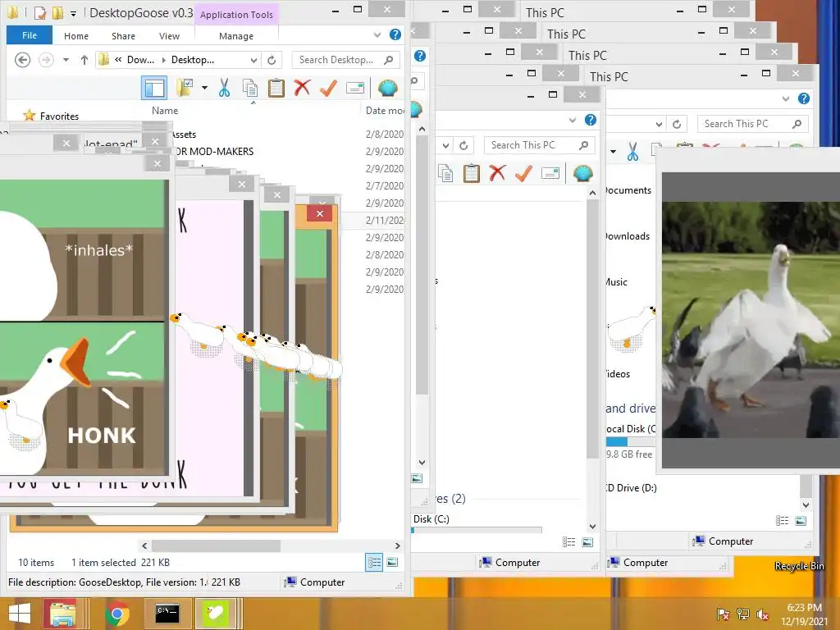840x630 pixels.
Task: Refresh the This PC window showing Disk (C:)
Action: coord(463,145)
